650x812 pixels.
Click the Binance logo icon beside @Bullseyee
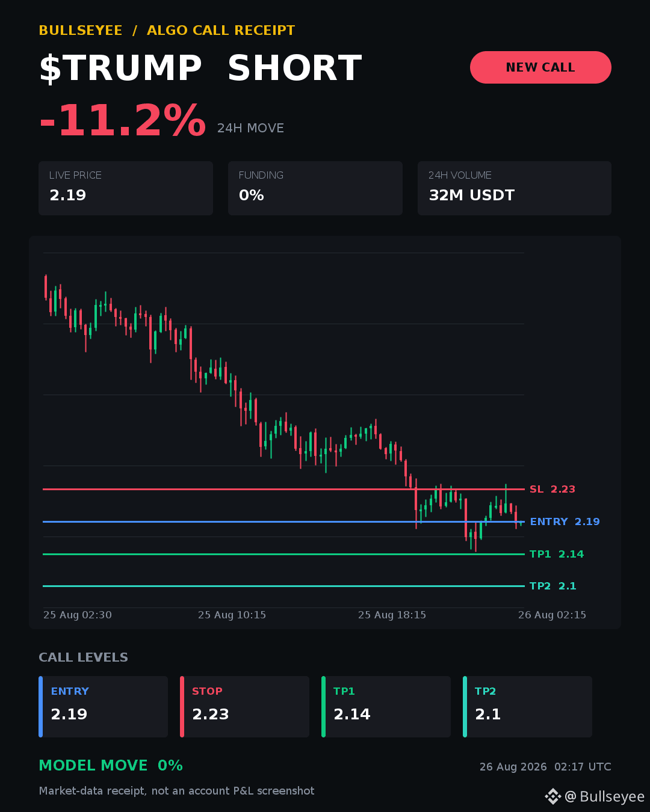[x=552, y=797]
